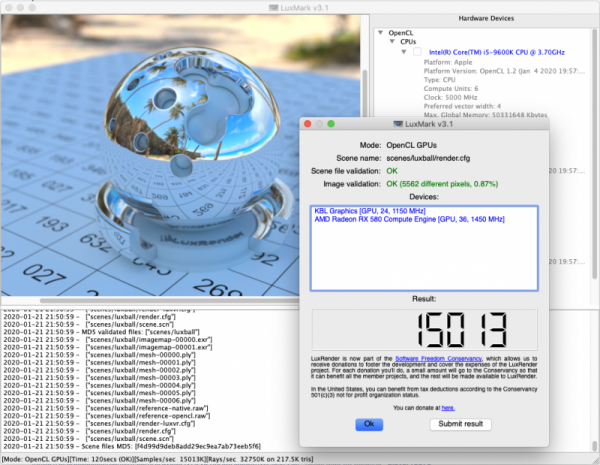Open the Software Freedom Conservancy link

[x=438, y=359]
